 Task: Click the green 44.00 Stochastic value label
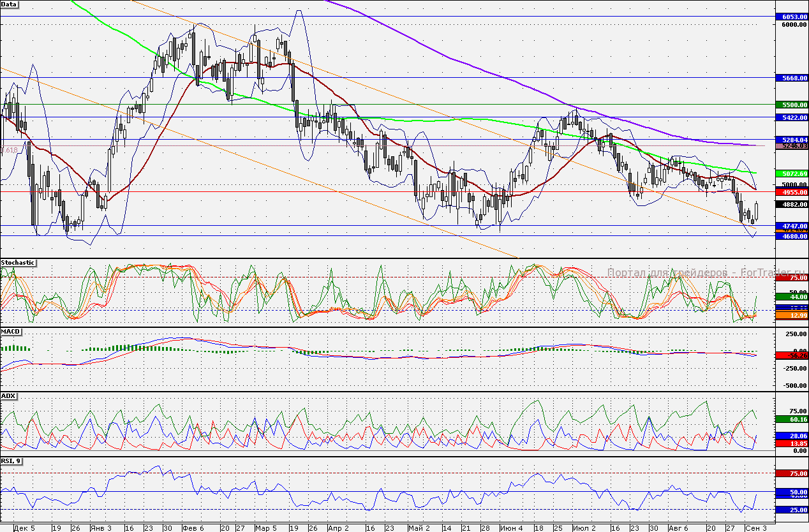click(x=791, y=297)
